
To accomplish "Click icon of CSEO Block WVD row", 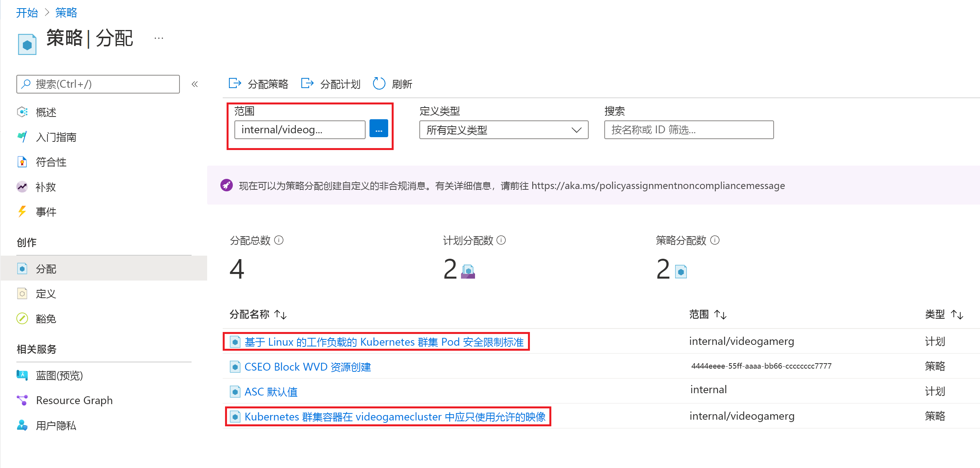I will tap(235, 367).
